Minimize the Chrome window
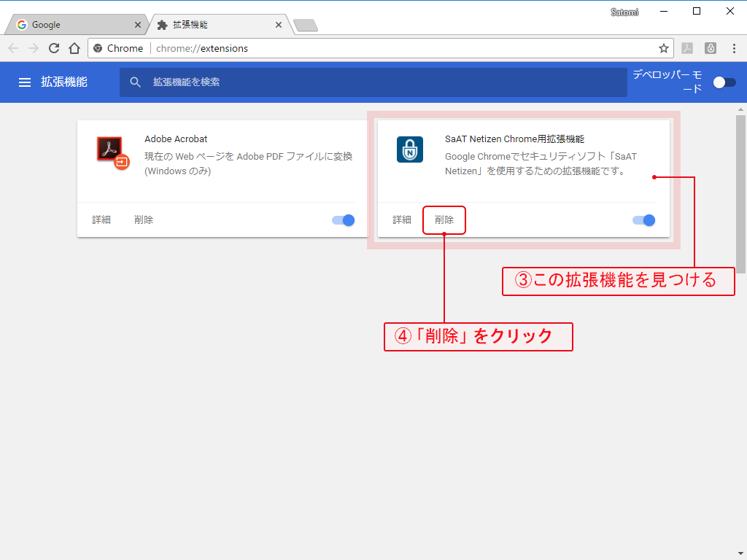The width and height of the screenshot is (747, 560). (664, 12)
